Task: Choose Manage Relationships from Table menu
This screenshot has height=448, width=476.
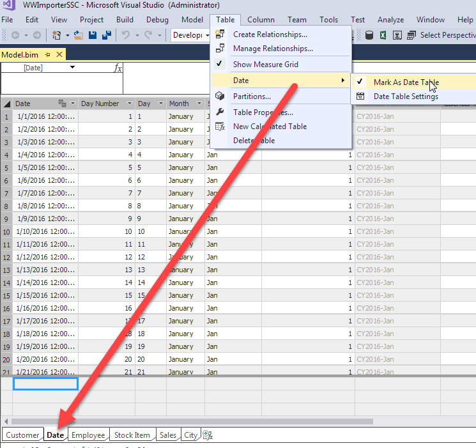Action: [273, 49]
